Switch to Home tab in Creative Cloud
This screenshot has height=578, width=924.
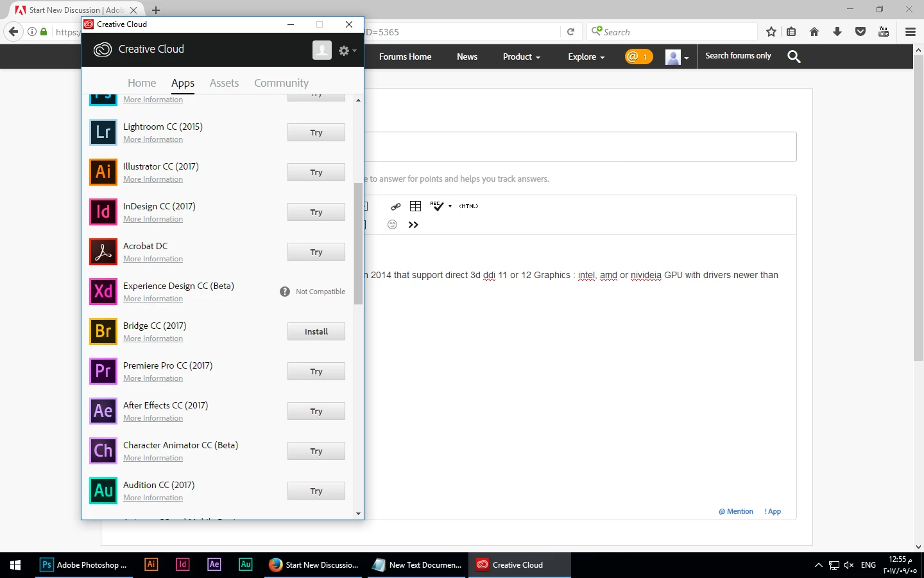click(142, 83)
